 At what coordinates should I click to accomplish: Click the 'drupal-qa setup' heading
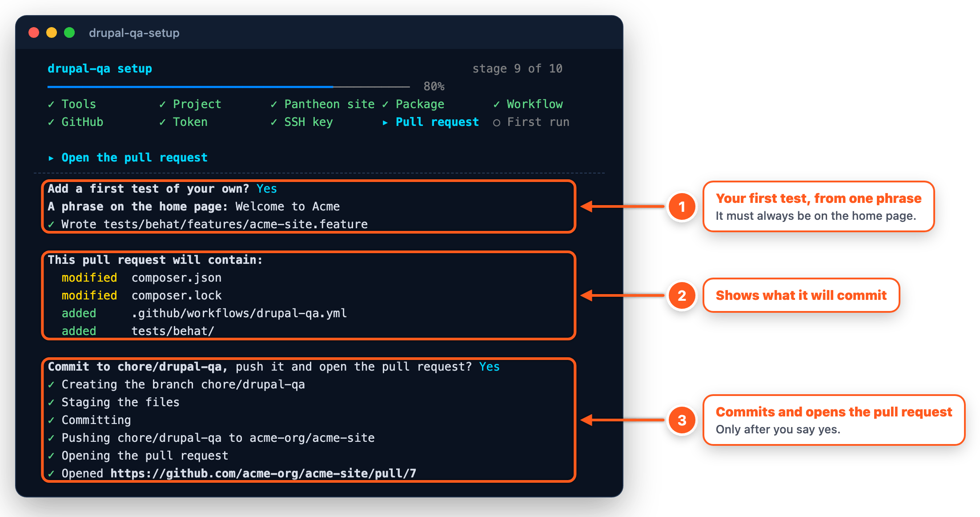(x=100, y=69)
